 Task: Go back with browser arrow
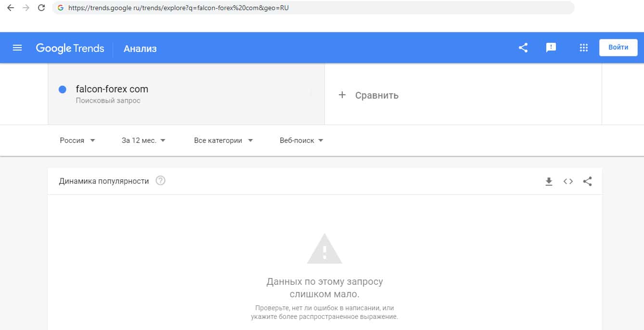11,8
